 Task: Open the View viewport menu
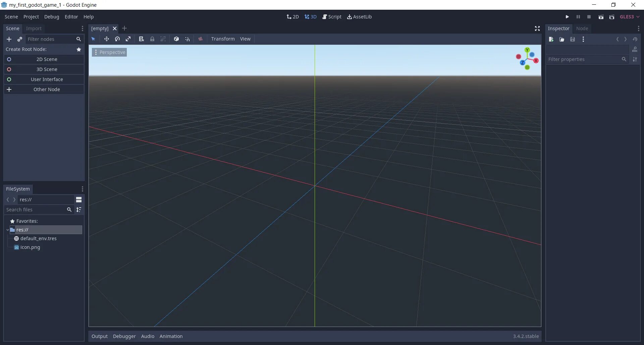click(245, 39)
